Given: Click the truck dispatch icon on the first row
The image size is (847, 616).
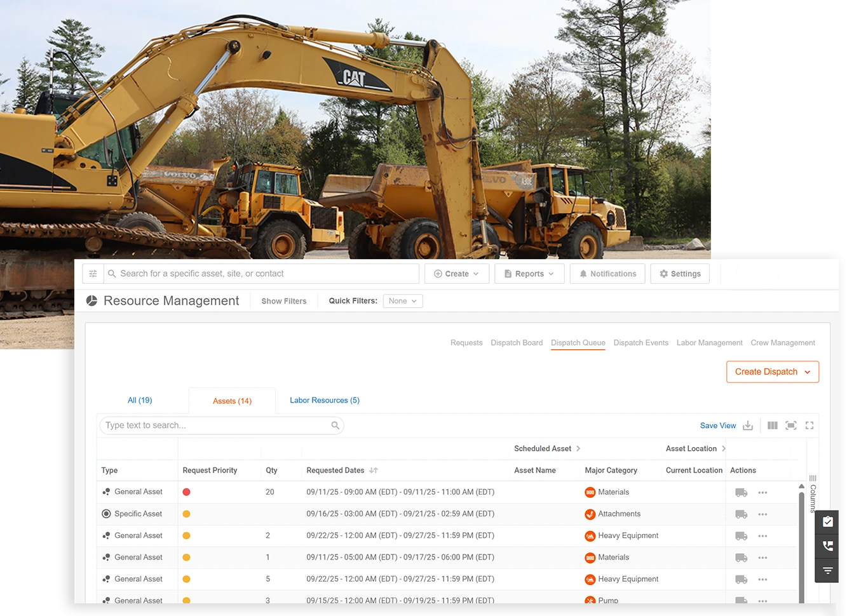Looking at the screenshot, I should pos(741,492).
